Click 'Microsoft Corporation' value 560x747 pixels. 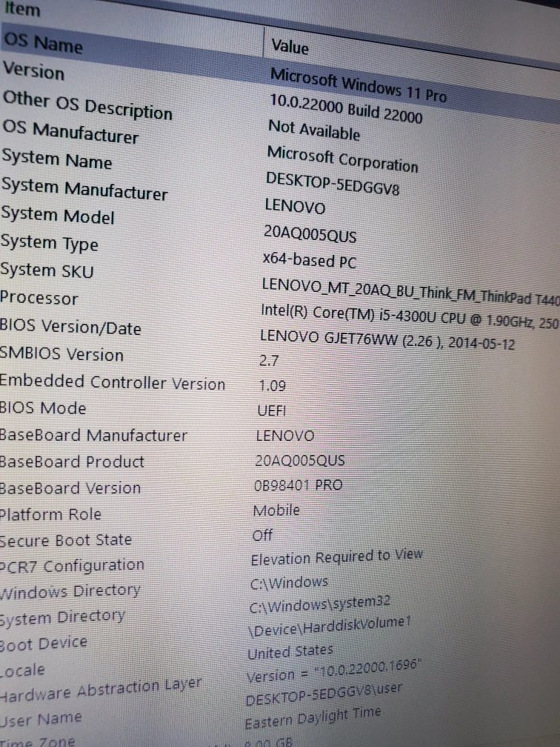(x=342, y=159)
